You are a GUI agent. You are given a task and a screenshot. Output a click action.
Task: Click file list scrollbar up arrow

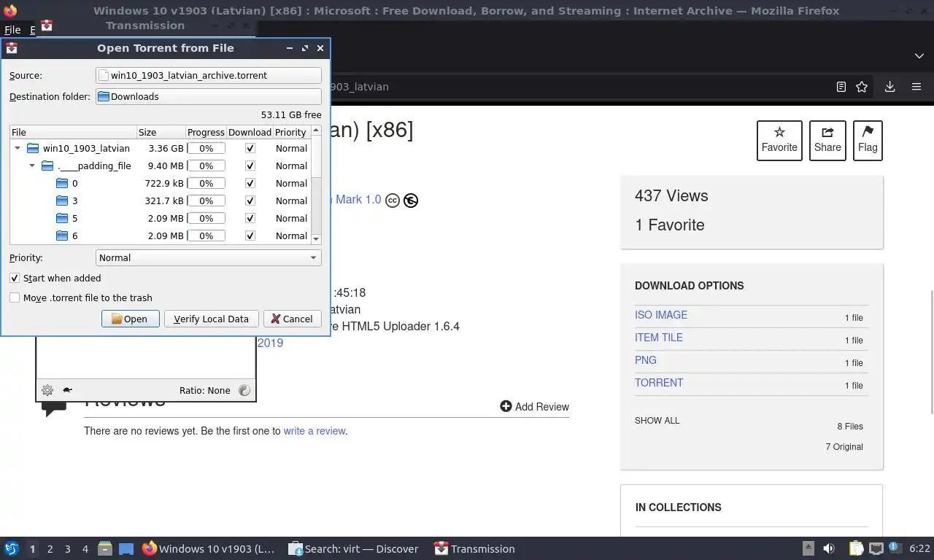coord(316,131)
